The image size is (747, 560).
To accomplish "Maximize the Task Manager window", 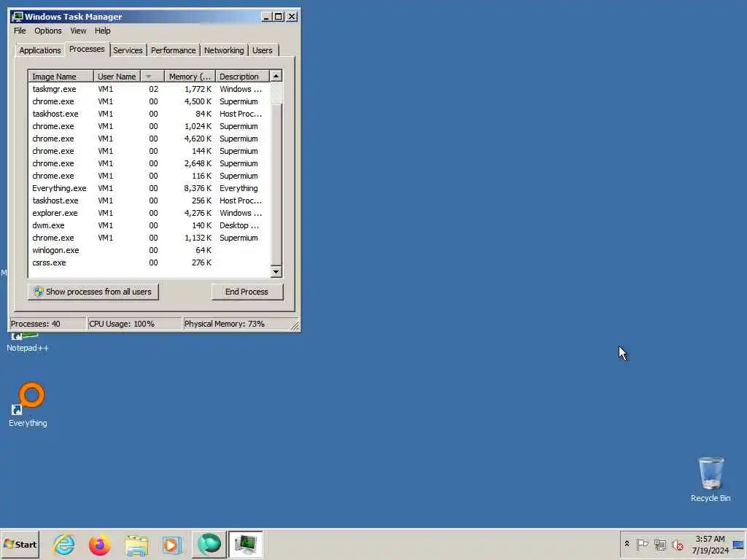I will (278, 17).
